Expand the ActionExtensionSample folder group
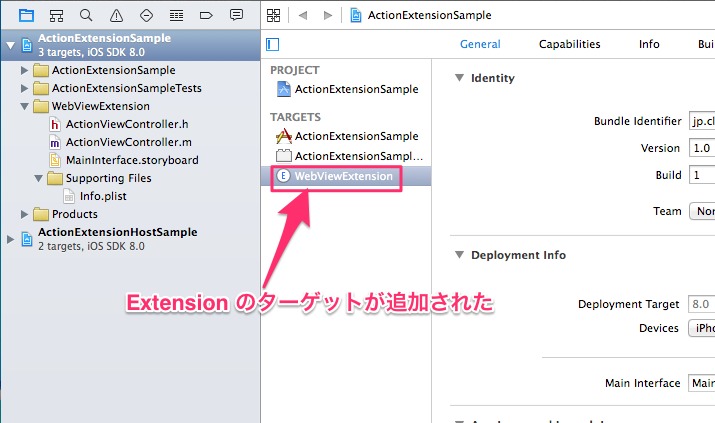 pos(24,70)
